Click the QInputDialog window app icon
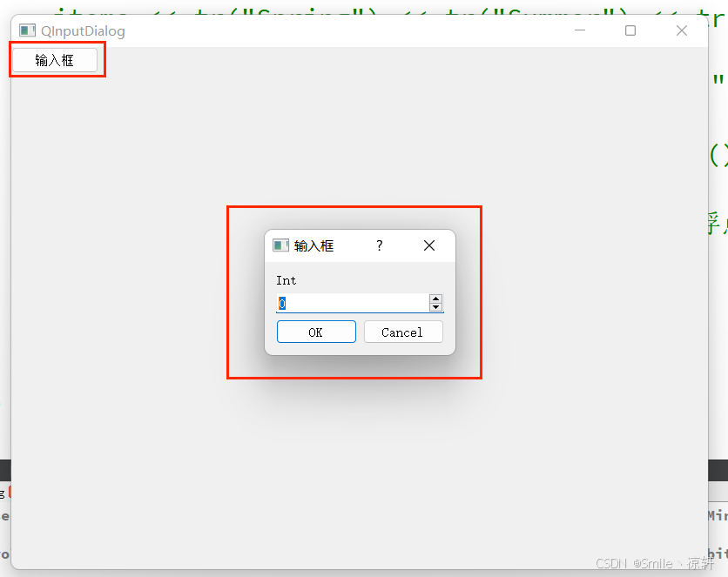Screen dimensions: 728x577 coord(27,30)
